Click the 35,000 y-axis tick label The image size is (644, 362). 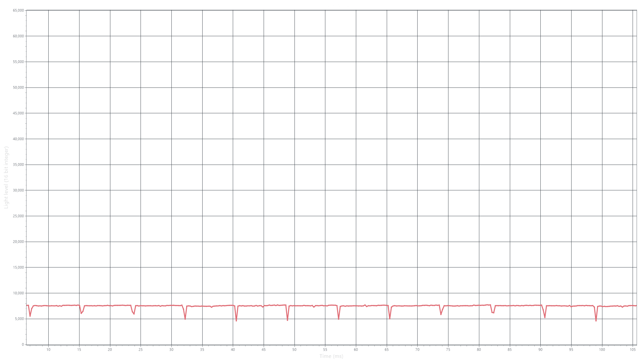tap(18, 165)
